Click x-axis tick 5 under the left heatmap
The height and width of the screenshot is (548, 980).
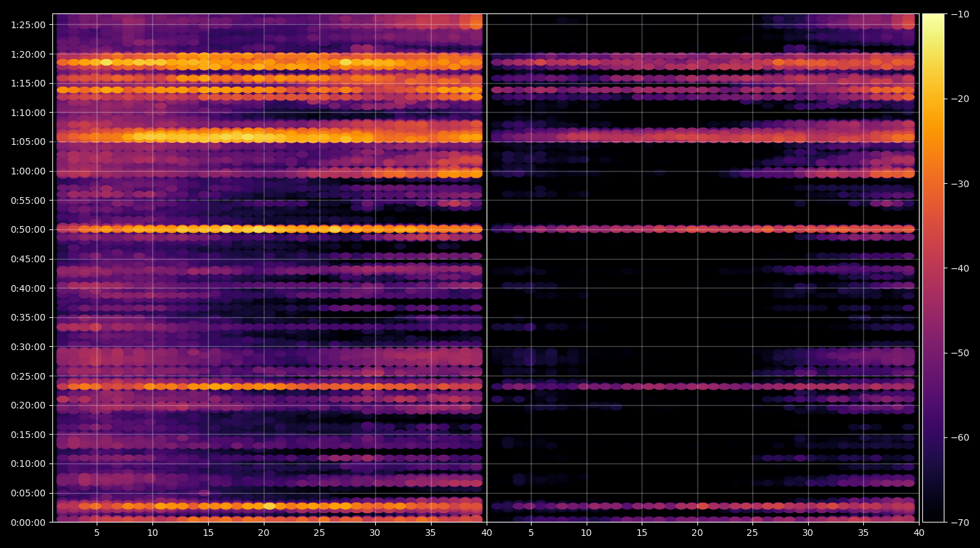point(97,533)
